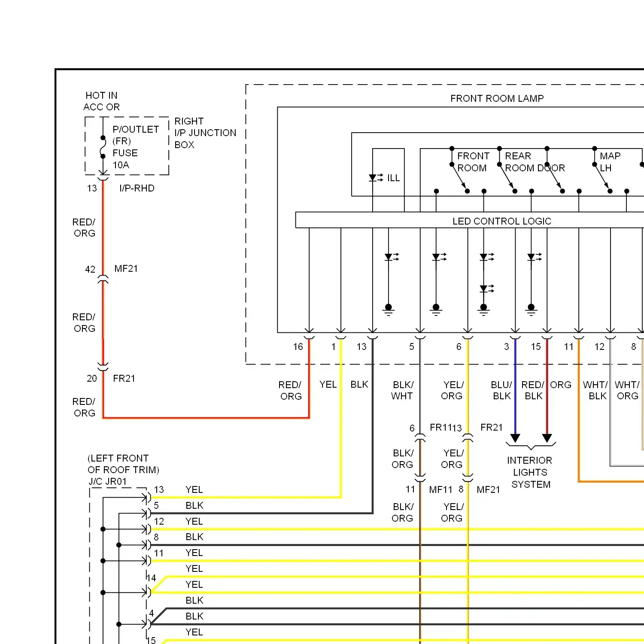Click pin number 15 above the RED/BLK wire
This screenshot has width=644, height=644.
pos(536,346)
